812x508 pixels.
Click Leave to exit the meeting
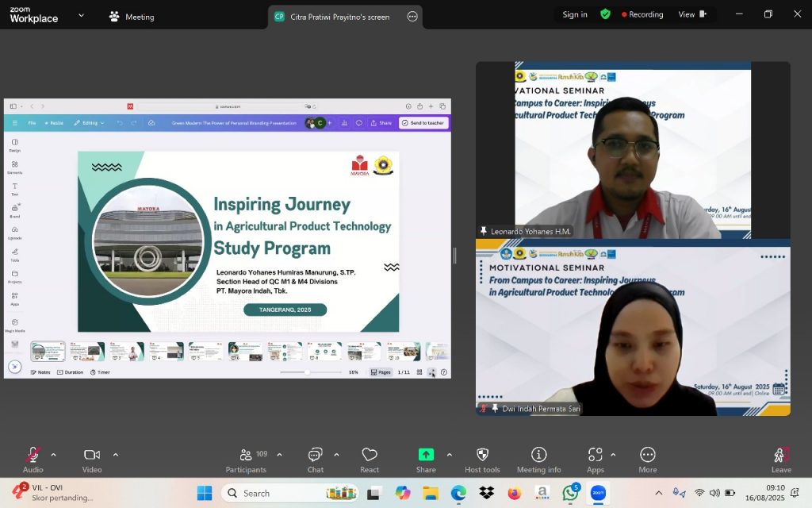(x=781, y=457)
